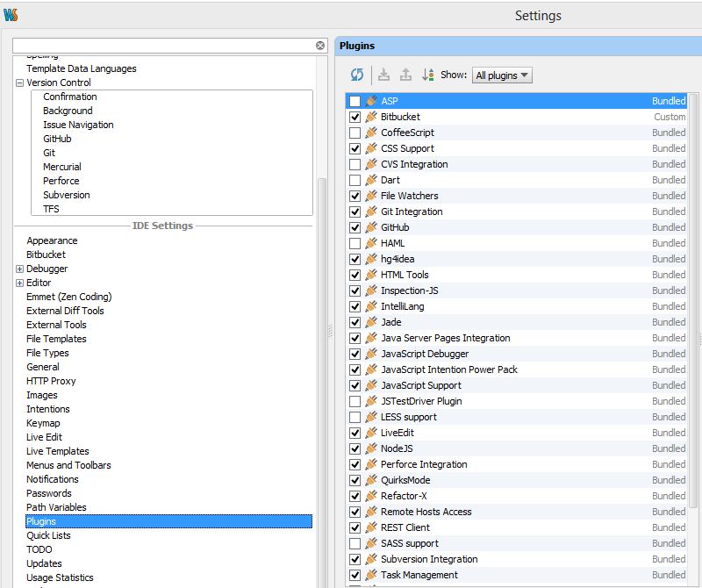702x588 pixels.
Task: Click the upload plugin toolbar icon
Action: click(x=405, y=75)
